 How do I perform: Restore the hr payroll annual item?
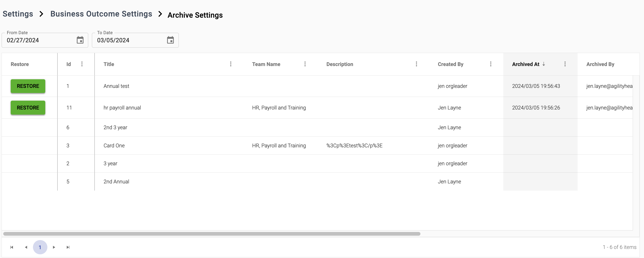click(28, 108)
